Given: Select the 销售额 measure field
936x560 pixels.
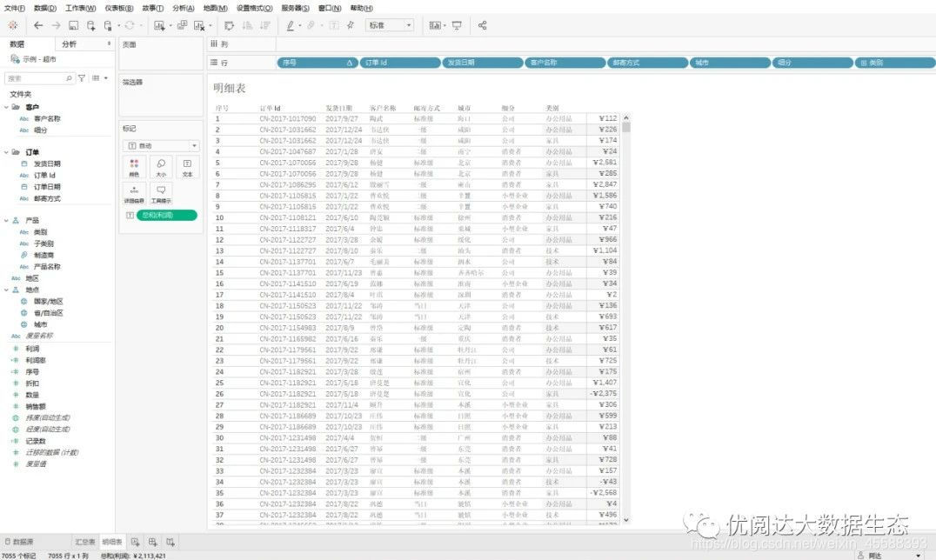Looking at the screenshot, I should [36, 406].
